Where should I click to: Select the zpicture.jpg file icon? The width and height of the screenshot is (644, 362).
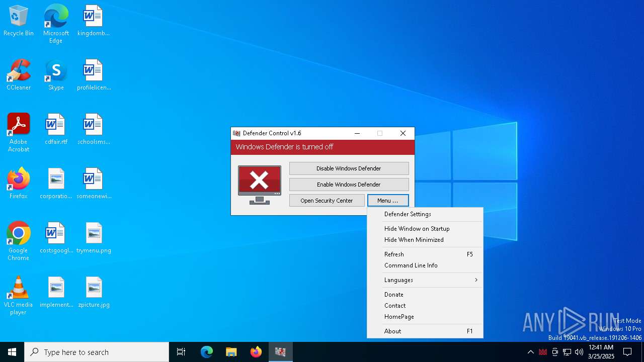[94, 292]
